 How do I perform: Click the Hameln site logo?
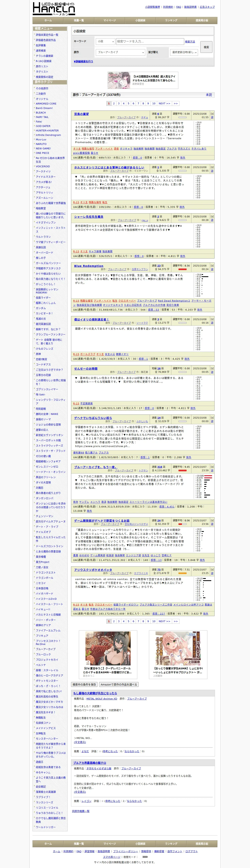(x=54, y=8)
